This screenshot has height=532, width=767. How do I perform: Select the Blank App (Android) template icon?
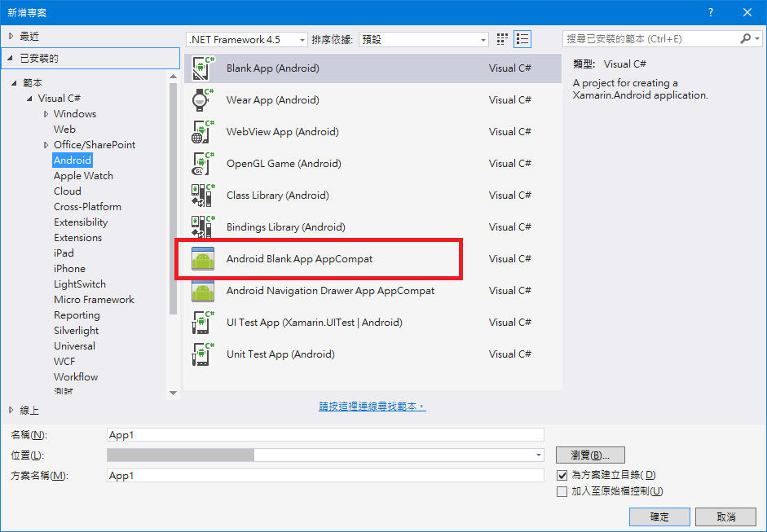click(203, 68)
